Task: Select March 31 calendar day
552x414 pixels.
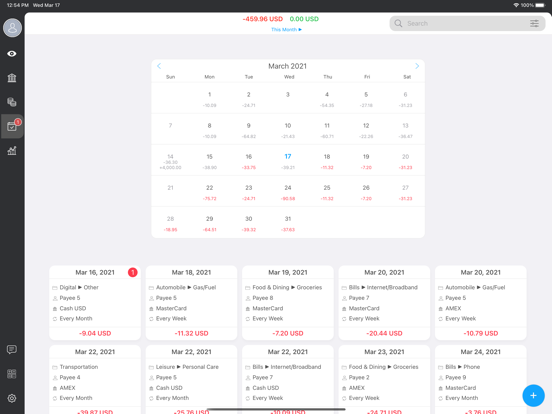Action: click(x=288, y=223)
